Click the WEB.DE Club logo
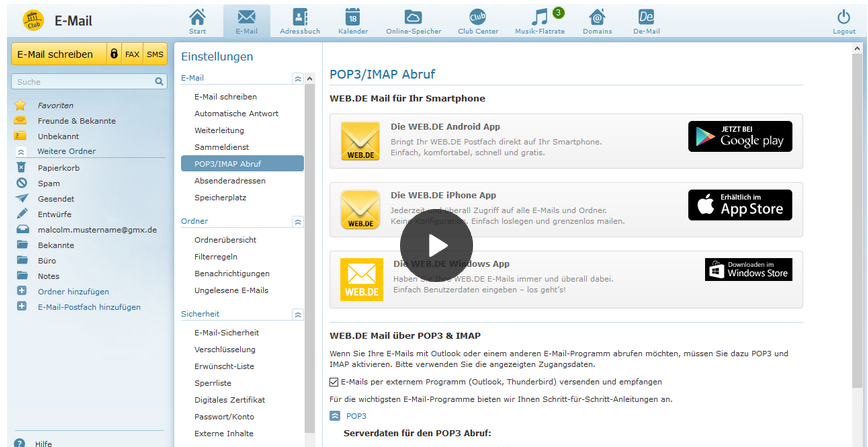Screen dimensions: 868x447 pos(33,21)
